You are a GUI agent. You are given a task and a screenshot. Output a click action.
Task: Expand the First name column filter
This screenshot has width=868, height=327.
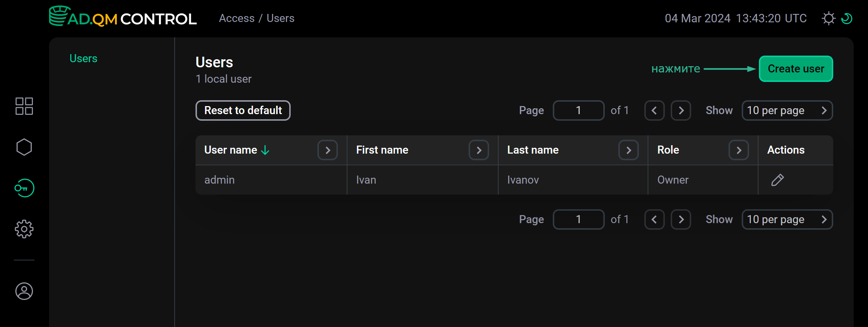[x=479, y=150]
